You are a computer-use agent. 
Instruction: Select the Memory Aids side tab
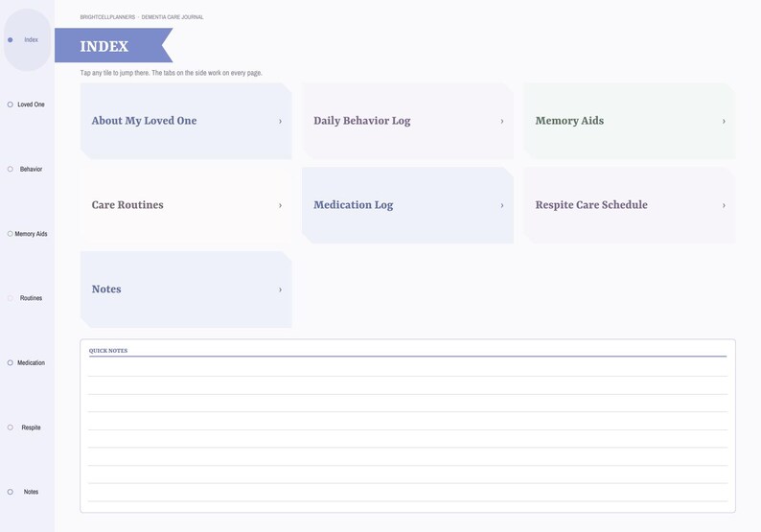coord(27,234)
